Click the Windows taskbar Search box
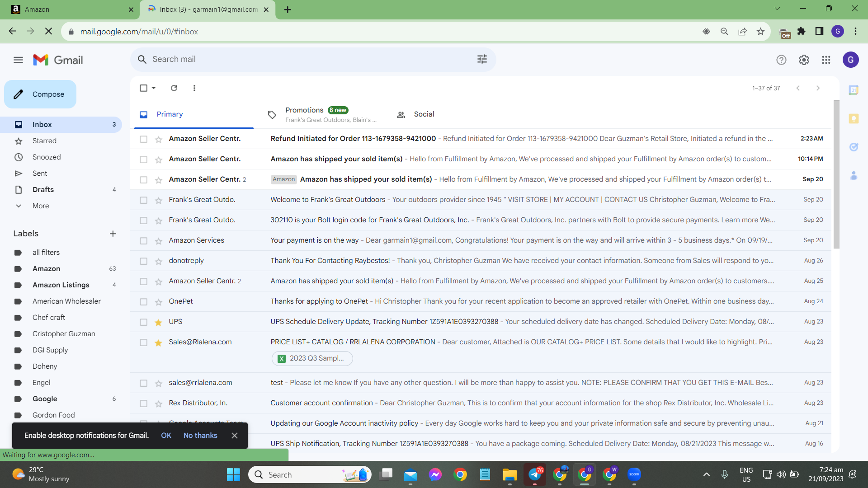The image size is (868, 488). tap(310, 474)
